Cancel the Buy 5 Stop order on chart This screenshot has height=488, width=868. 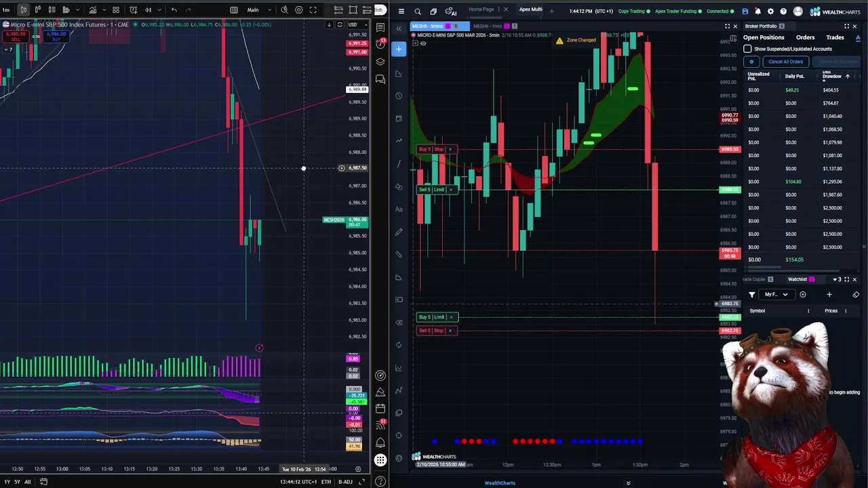coord(450,149)
